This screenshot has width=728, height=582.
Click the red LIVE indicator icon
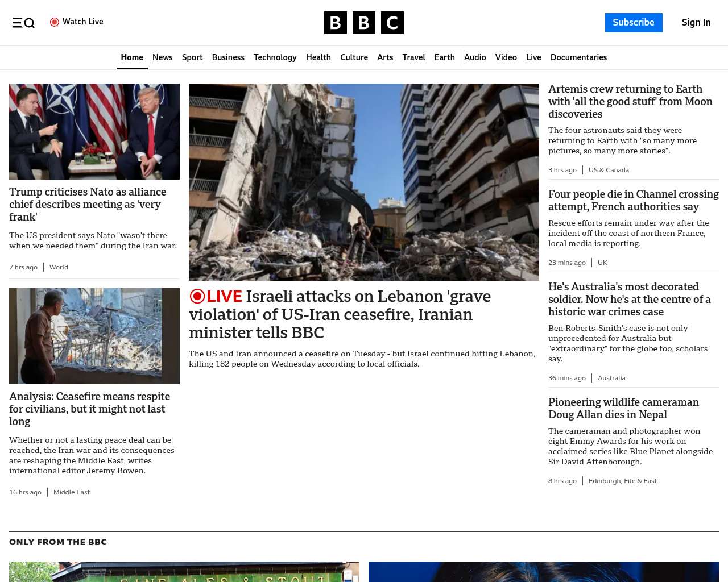[197, 296]
